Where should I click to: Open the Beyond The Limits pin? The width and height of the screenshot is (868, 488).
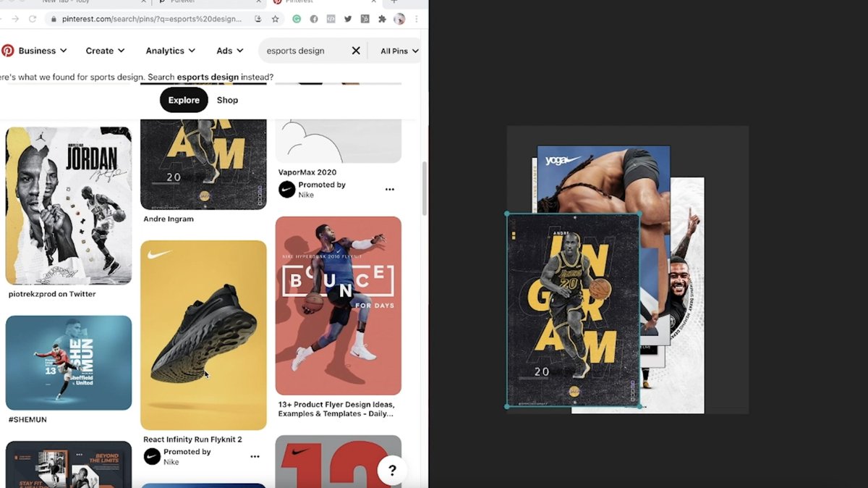coord(69,464)
